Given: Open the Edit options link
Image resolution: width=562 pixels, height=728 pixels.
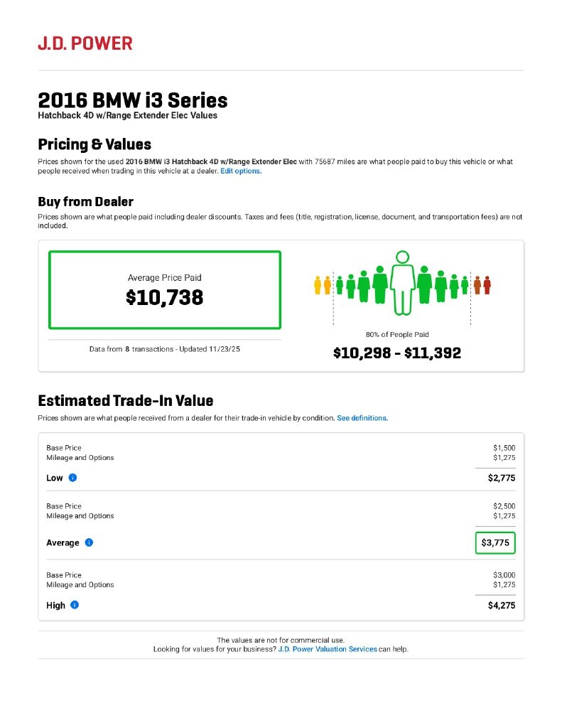Looking at the screenshot, I should pos(241,171).
